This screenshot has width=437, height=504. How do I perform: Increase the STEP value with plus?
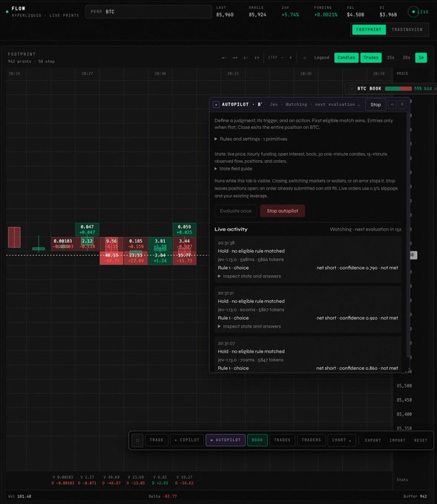290,58
